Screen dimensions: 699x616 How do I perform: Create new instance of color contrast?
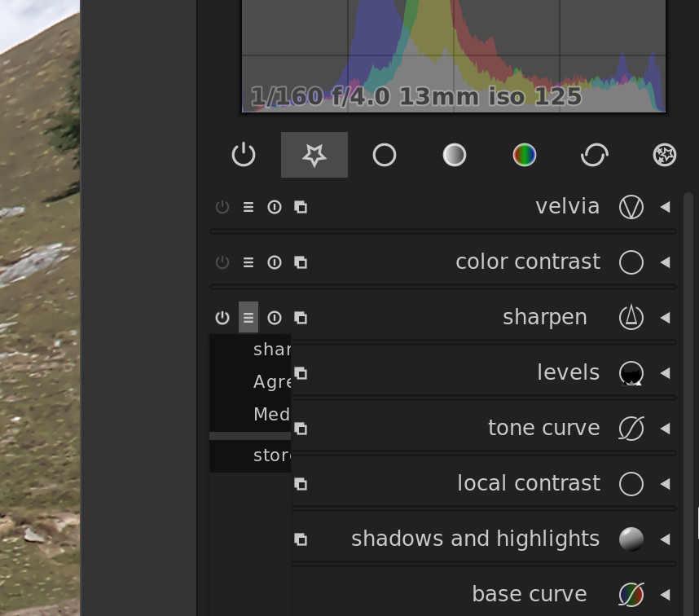coord(301,262)
